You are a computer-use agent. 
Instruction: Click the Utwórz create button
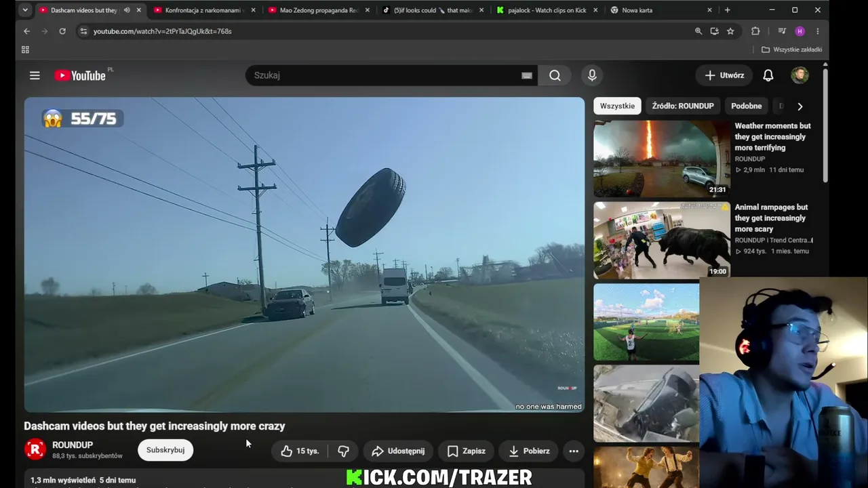724,75
